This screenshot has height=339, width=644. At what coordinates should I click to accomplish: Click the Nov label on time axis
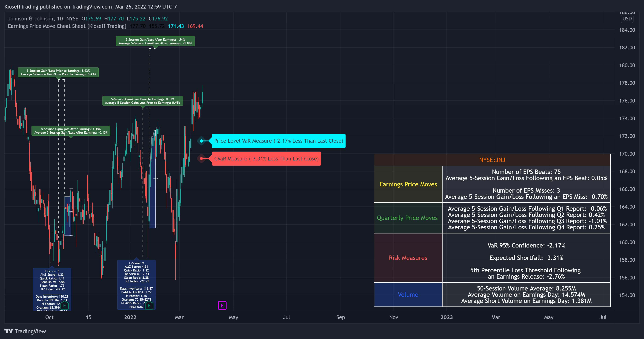pyautogui.click(x=394, y=317)
